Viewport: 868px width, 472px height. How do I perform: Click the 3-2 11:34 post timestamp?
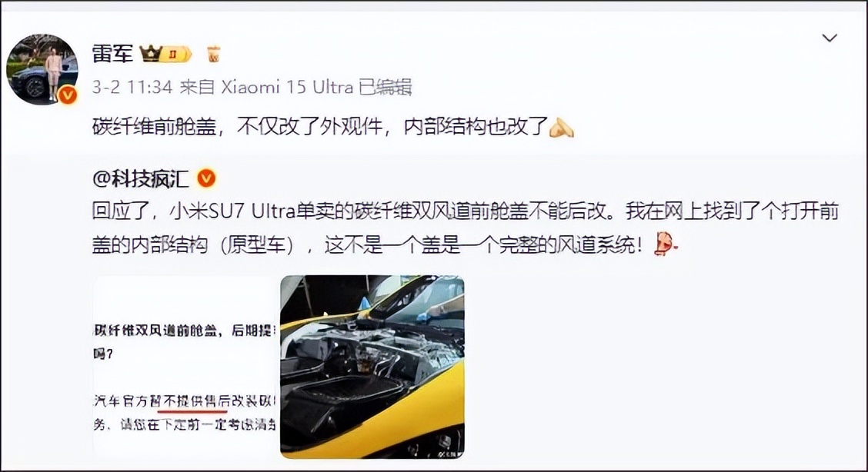(132, 88)
